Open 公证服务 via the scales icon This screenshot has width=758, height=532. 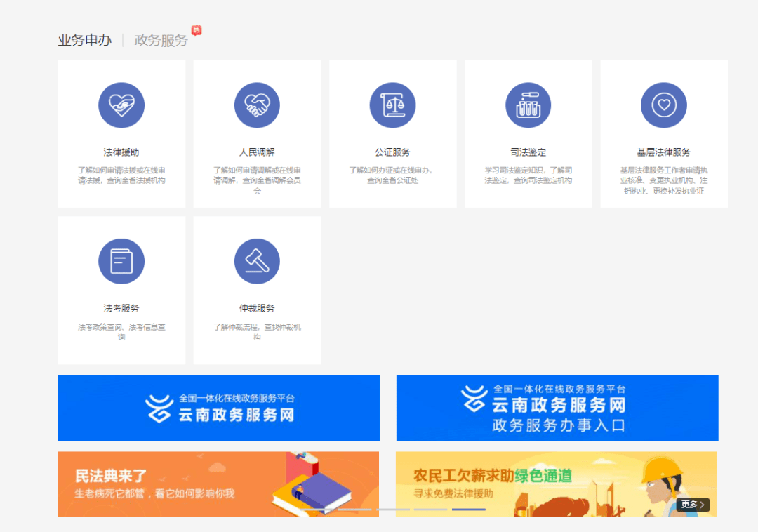pos(392,105)
